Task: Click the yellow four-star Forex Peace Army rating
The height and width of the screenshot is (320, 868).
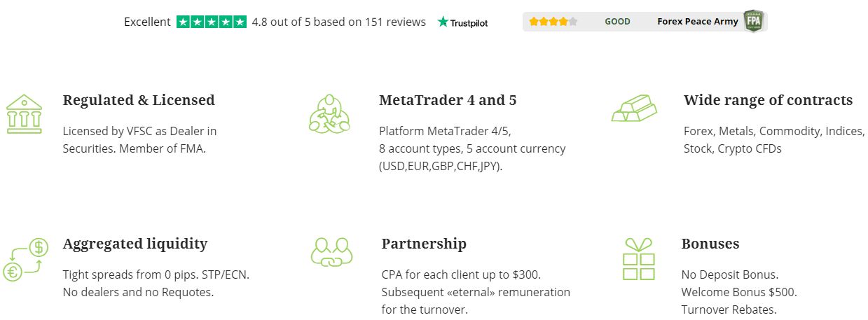Action: [553, 22]
